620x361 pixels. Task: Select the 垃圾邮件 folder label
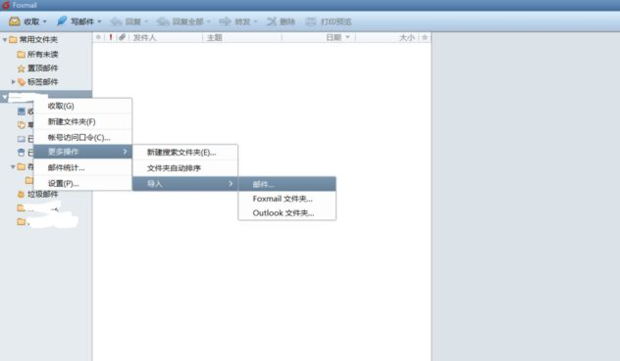[x=43, y=194]
